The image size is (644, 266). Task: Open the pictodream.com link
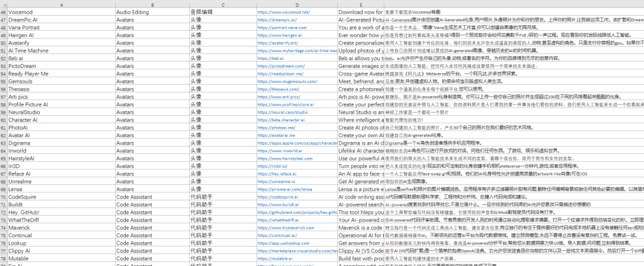(281, 66)
